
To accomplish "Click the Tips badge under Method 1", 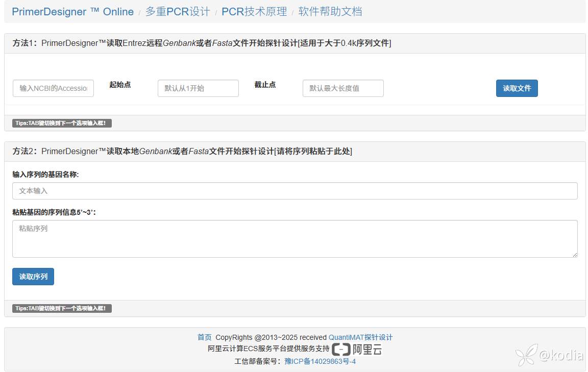I will (x=62, y=123).
